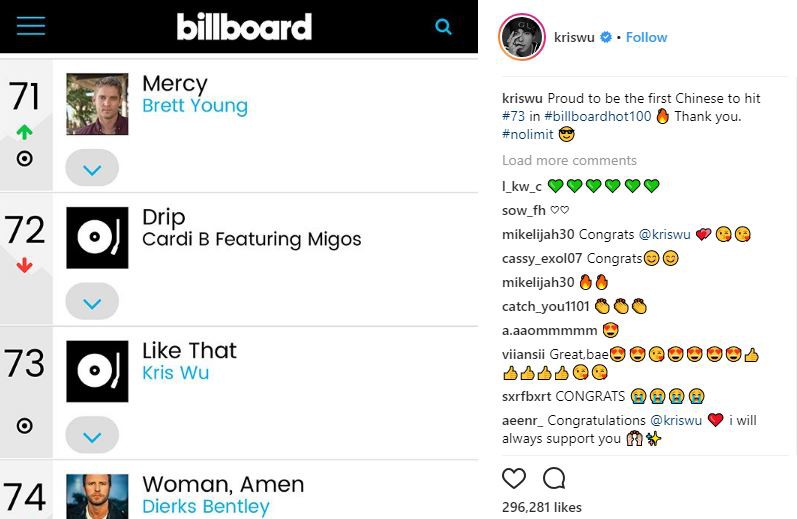Follow the kriswu account
The image size is (797, 519).
click(646, 37)
